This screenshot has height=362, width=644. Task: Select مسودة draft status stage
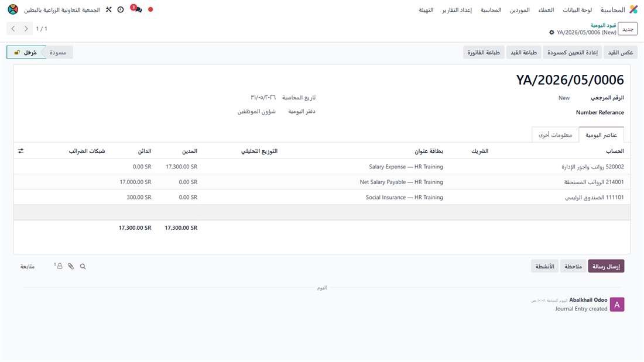[58, 53]
